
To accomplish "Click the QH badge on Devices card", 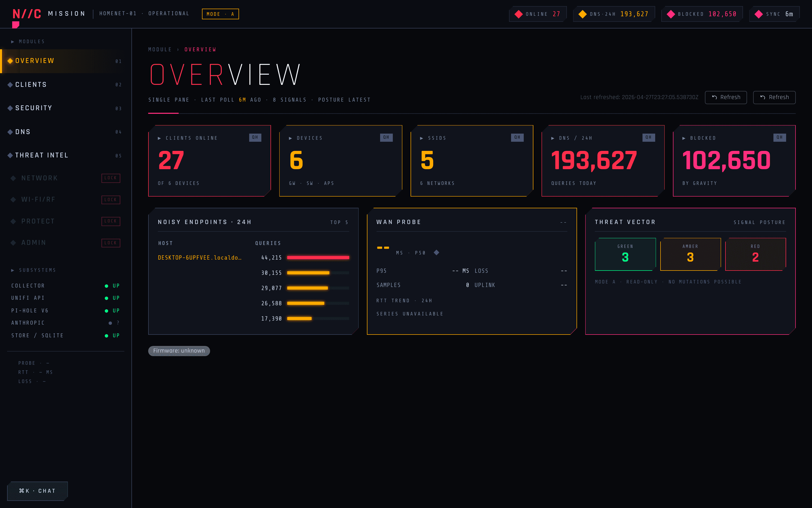I will click(x=386, y=137).
